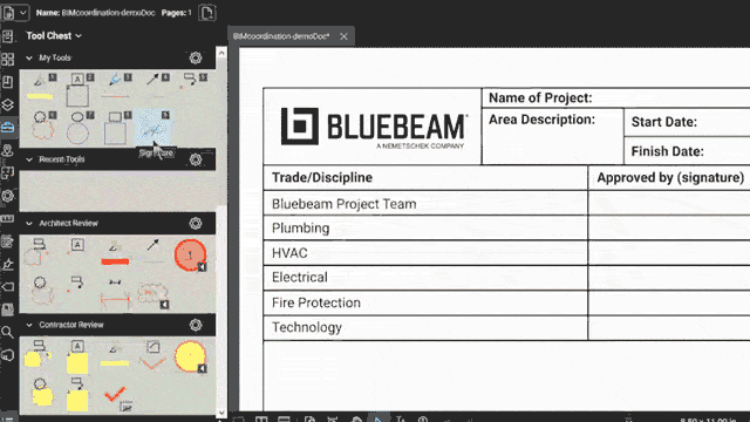Open the file dropdown arrow at top left
This screenshot has width=750, height=422.
click(22, 13)
